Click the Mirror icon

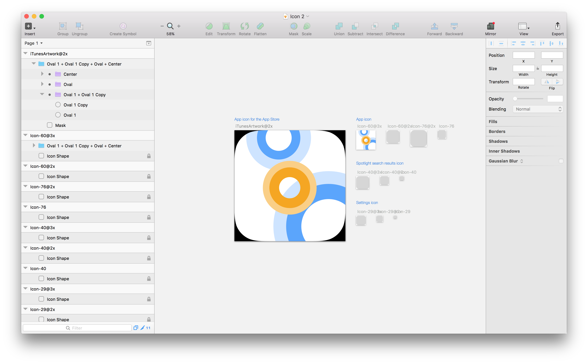coord(490,26)
